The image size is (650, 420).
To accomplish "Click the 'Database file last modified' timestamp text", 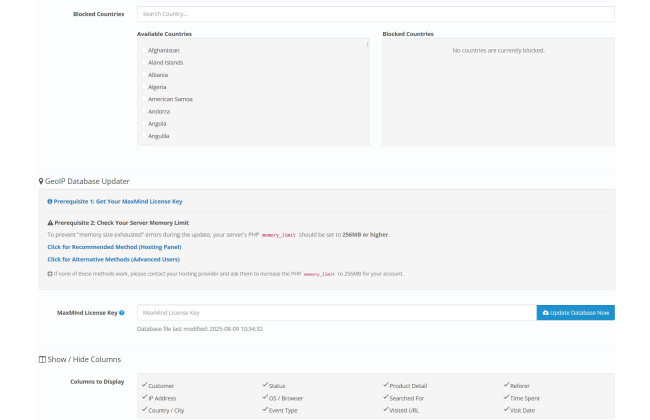I will tap(199, 329).
